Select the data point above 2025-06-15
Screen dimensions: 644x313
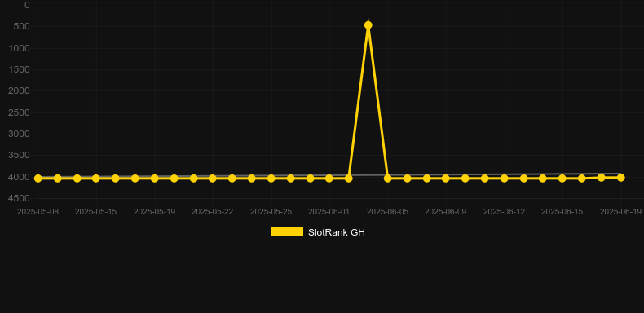(562, 179)
